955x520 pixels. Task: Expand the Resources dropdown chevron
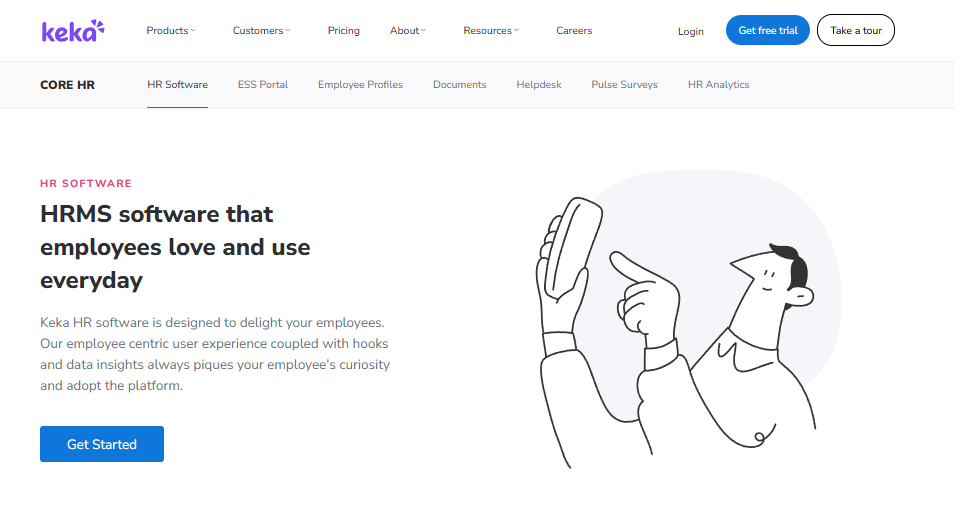click(516, 30)
